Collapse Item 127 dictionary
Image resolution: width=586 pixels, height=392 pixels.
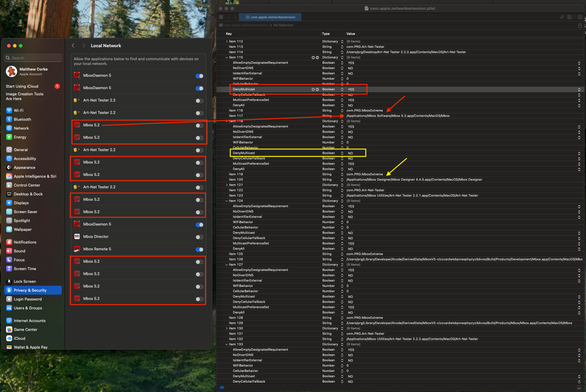point(226,264)
